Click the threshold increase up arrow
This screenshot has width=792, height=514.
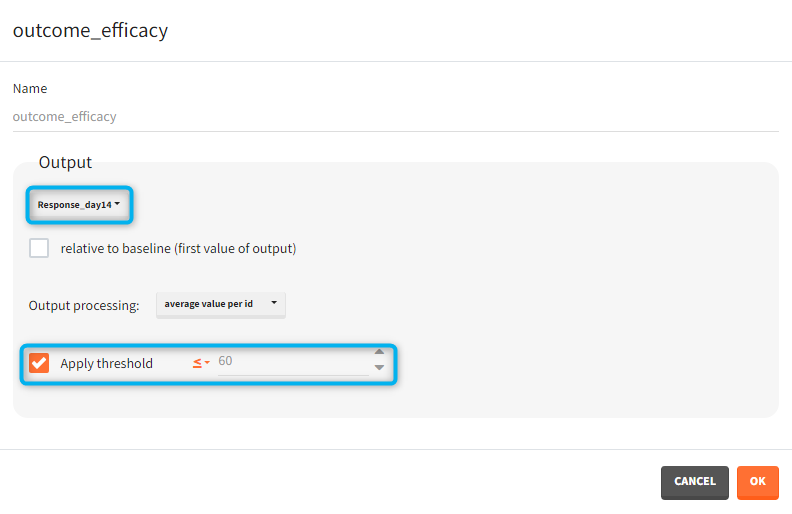tap(379, 351)
